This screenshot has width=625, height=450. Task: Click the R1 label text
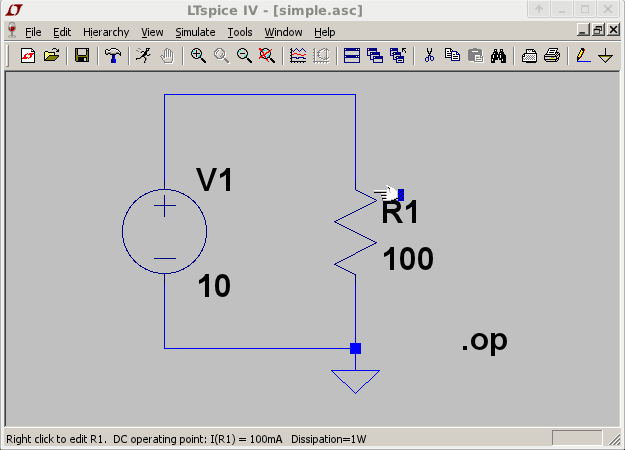400,212
